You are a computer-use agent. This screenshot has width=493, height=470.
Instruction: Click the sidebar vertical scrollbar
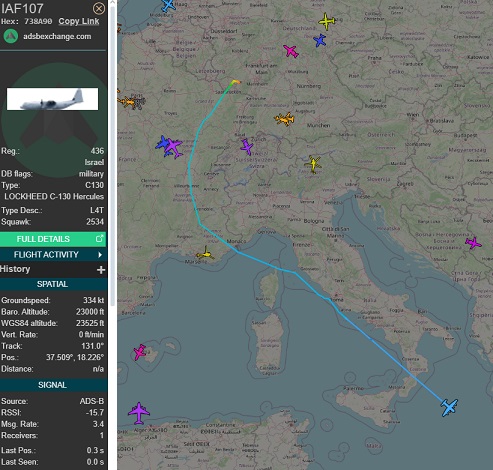112,153
